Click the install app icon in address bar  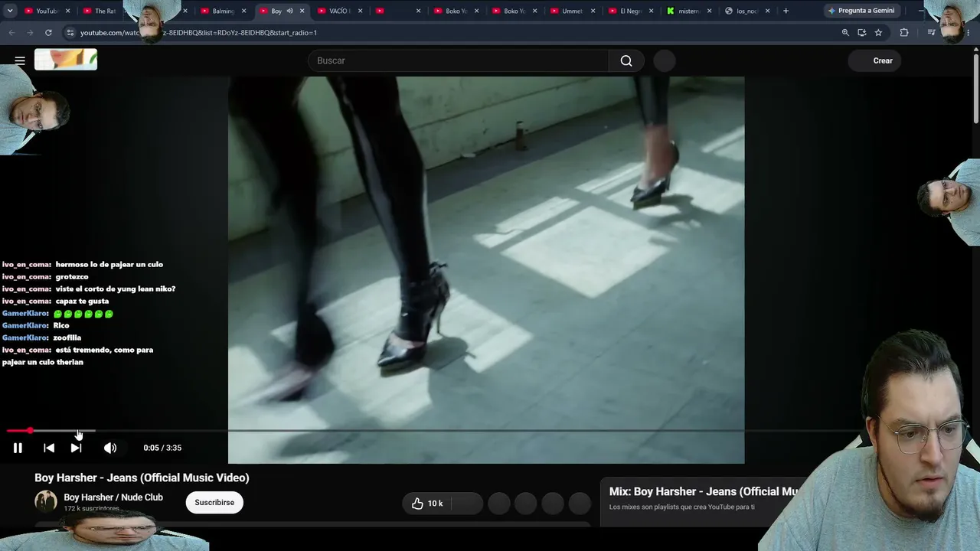pyautogui.click(x=862, y=33)
